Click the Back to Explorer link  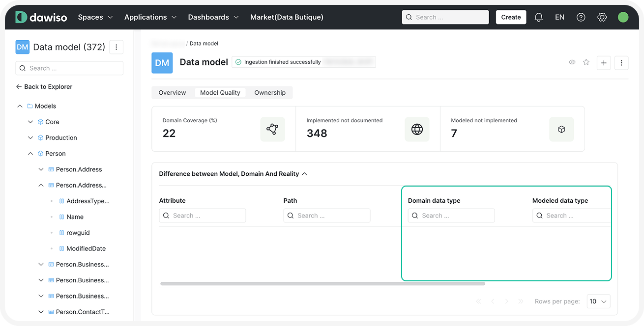click(44, 86)
